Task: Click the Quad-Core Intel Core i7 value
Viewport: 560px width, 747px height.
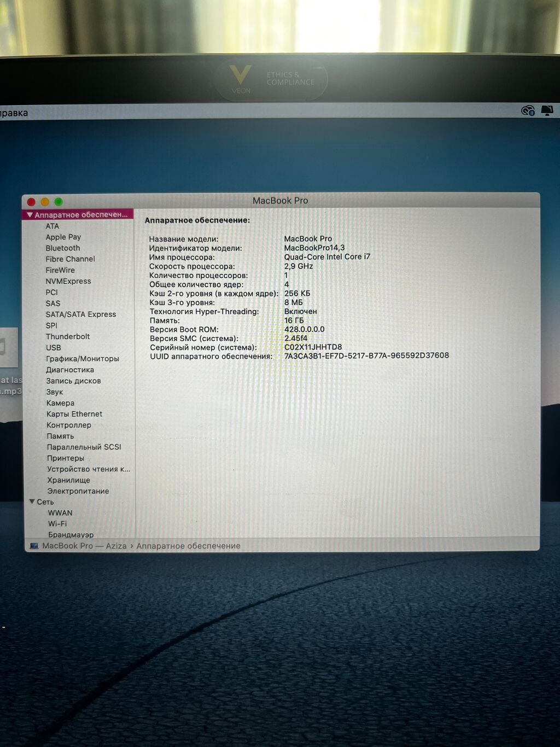Action: [x=327, y=256]
